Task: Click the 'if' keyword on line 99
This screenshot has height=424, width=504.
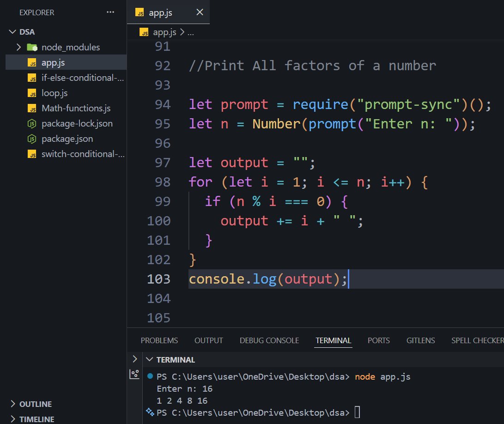Action: point(213,201)
